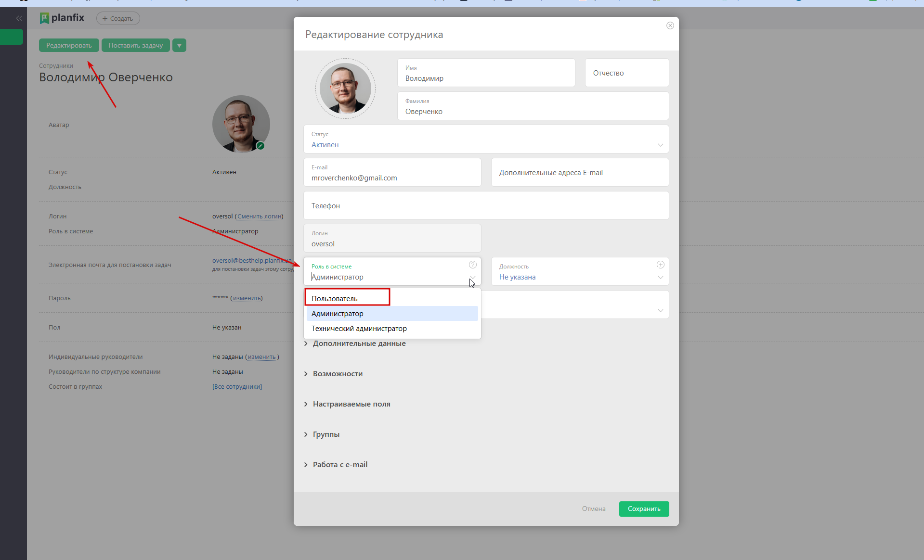Go to the Сотрудники breadcrumb
Image resolution: width=924 pixels, height=560 pixels.
56,66
